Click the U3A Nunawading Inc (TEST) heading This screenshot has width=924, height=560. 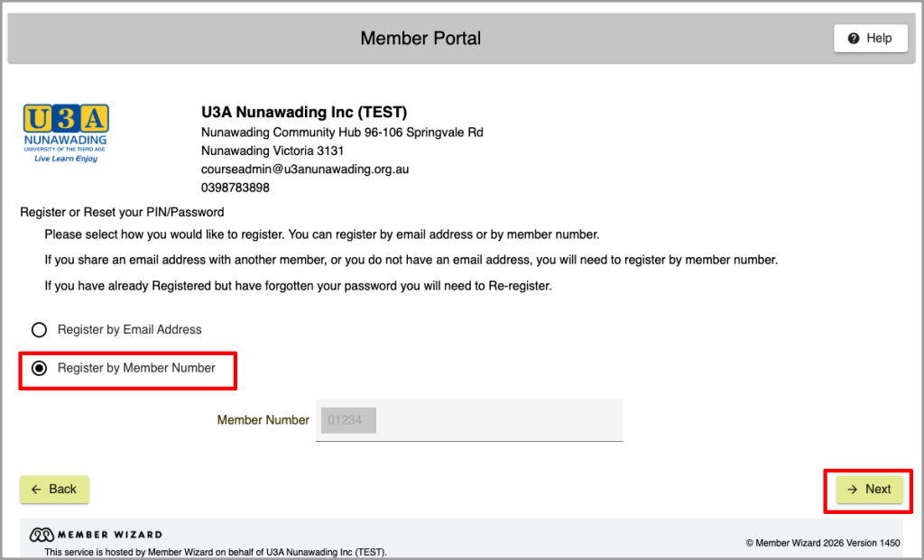coord(304,112)
